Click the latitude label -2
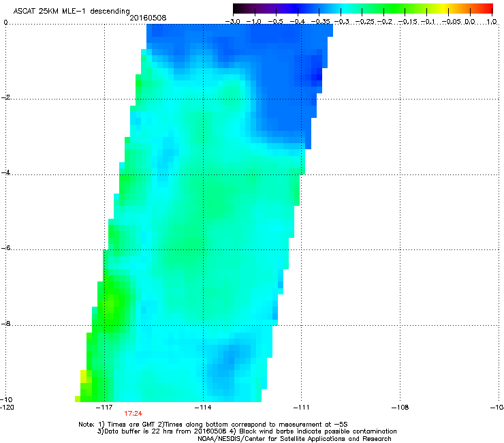The width and height of the screenshot is (504, 443). pos(5,97)
